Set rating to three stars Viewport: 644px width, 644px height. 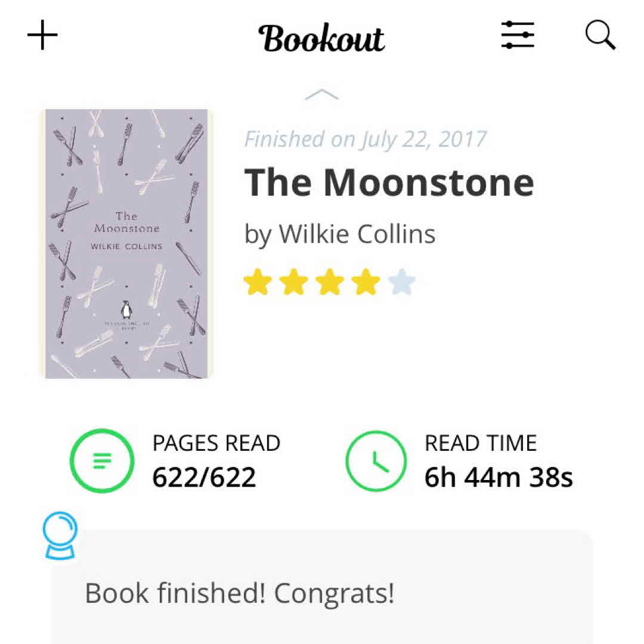329,282
